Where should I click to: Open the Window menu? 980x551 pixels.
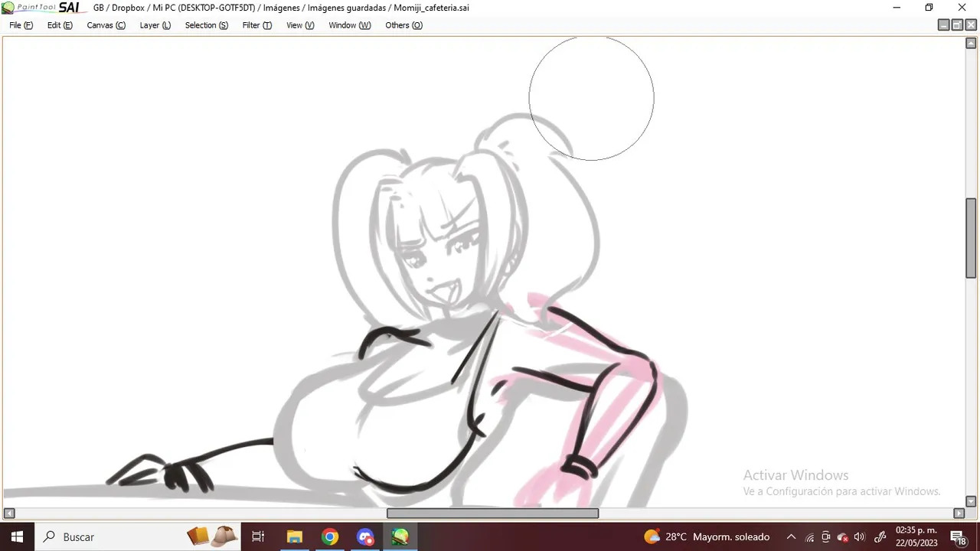pos(349,25)
